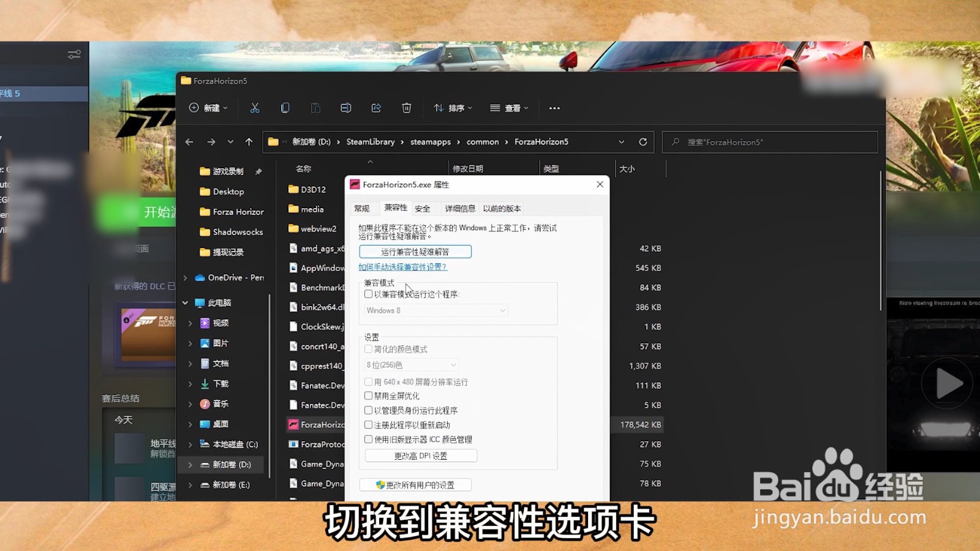Viewport: 980px width, 551px height.
Task: Click the Share icon in Explorer toolbar
Action: coord(376,108)
